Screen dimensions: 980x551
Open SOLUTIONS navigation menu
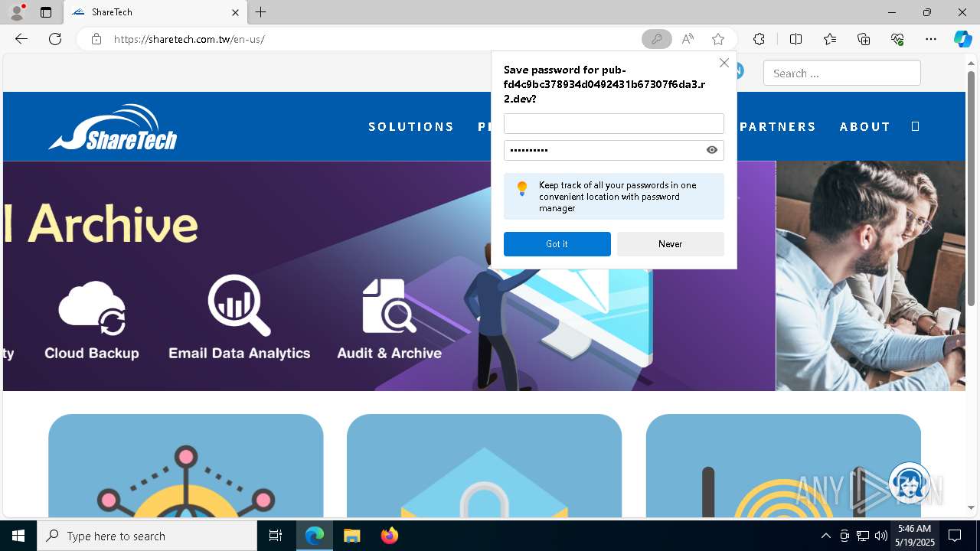[411, 126]
